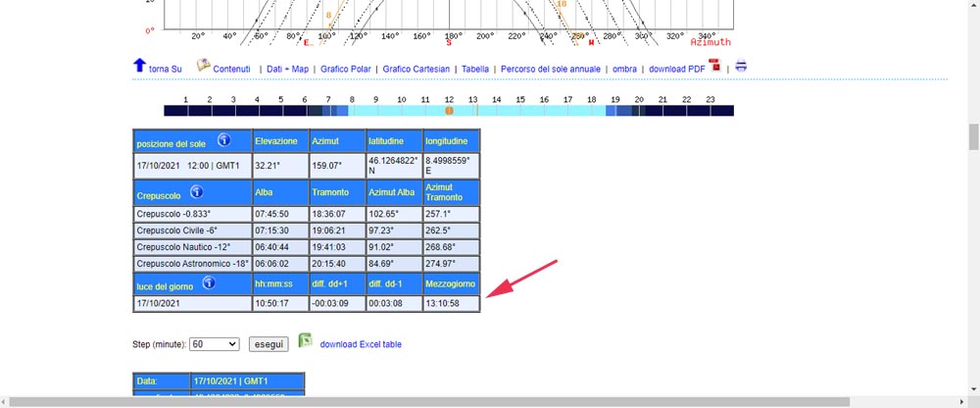Click the longitude cell 8.4998559° E
This screenshot has height=408, width=980.
tap(451, 167)
